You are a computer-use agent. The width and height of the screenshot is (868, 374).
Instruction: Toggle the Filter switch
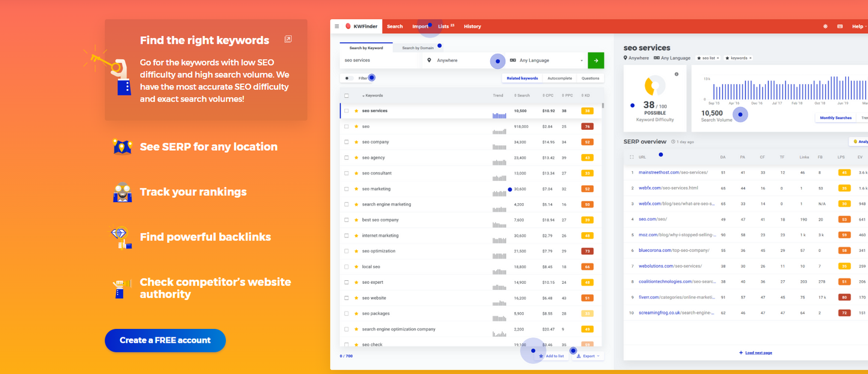(350, 78)
